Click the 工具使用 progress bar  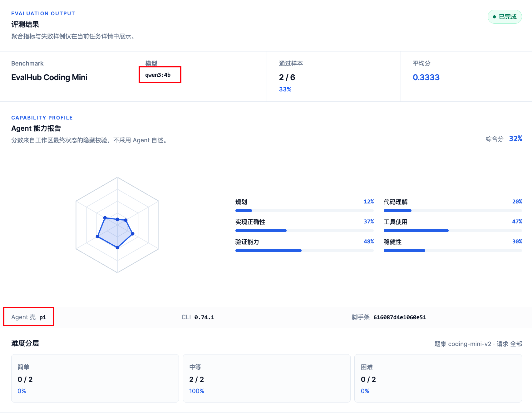coord(453,231)
